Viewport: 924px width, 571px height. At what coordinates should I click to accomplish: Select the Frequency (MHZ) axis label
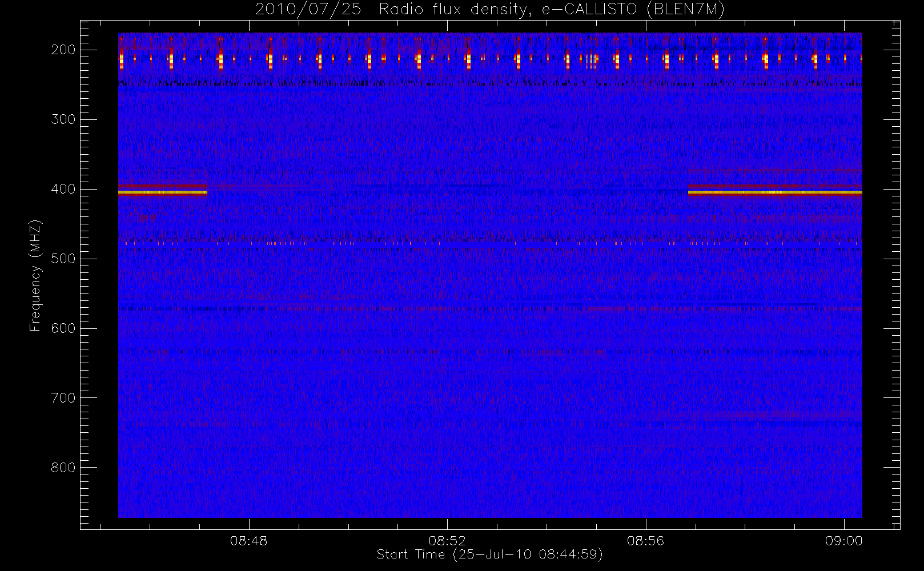pyautogui.click(x=35, y=275)
